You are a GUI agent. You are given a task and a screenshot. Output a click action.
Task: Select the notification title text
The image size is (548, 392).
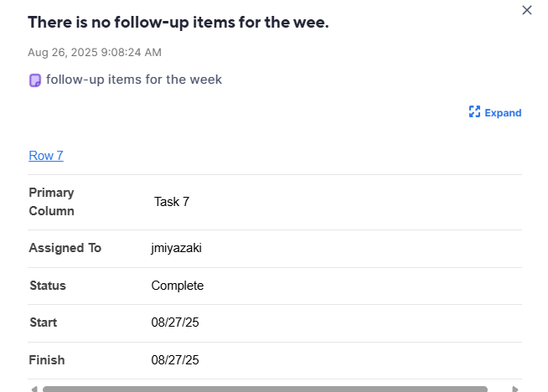pos(178,23)
